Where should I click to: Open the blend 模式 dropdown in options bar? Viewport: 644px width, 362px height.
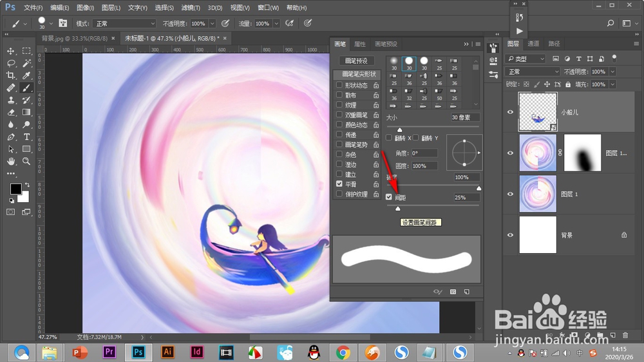(x=124, y=23)
